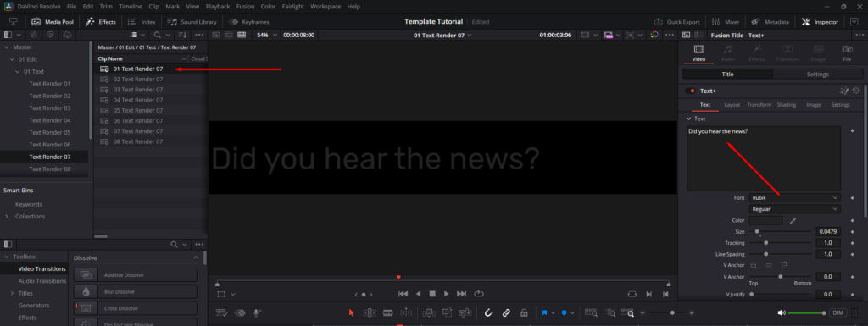Open the Regular font style dropdown
Screen dimensions: 868x326
click(794, 209)
